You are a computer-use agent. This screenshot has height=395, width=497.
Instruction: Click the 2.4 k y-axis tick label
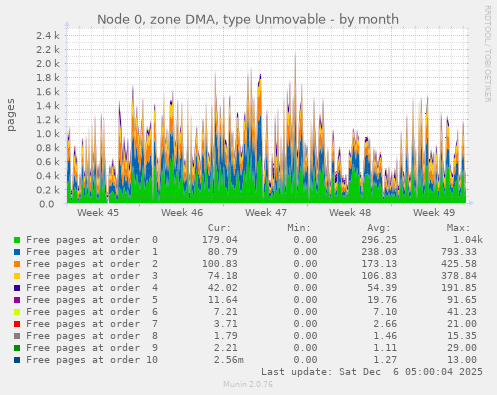(48, 35)
